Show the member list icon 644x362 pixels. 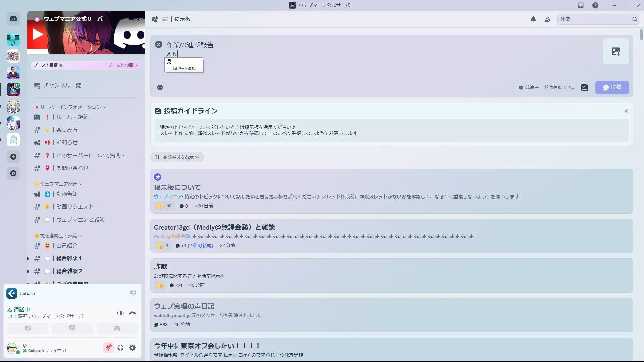pos(547,19)
